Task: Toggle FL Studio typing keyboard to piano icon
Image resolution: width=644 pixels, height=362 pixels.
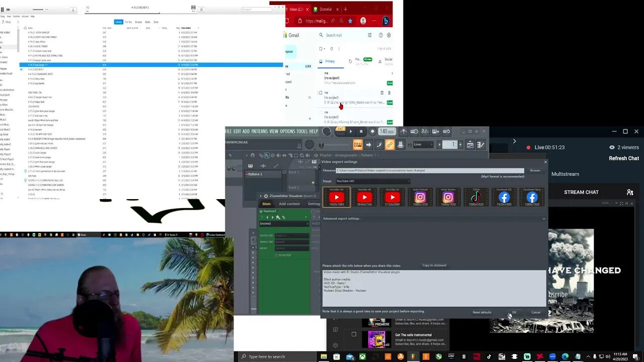Action: click(x=358, y=145)
